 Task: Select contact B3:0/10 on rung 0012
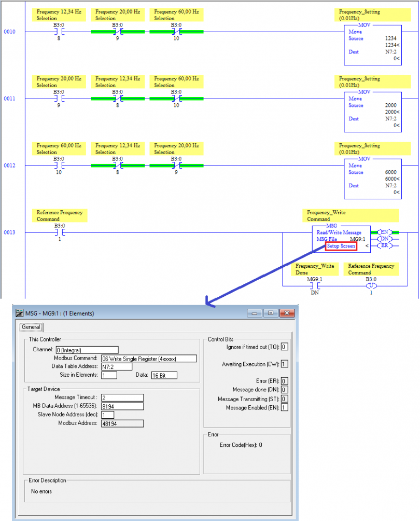click(x=60, y=165)
